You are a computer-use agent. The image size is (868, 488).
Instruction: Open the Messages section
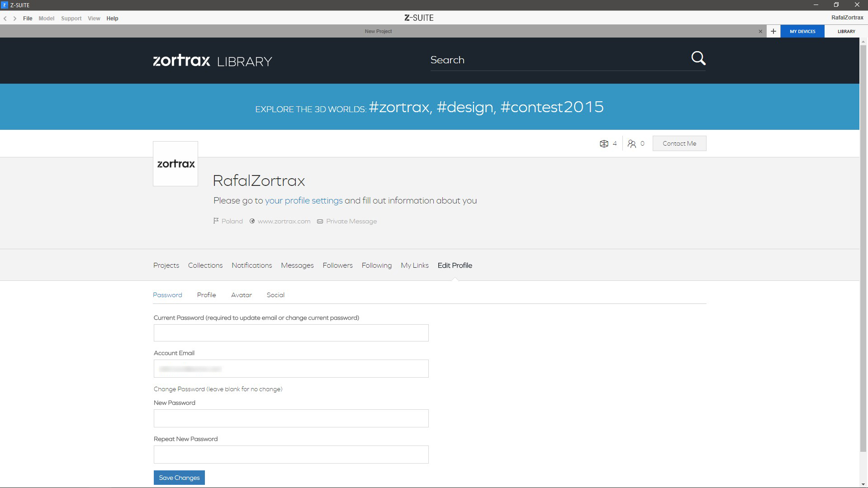[x=297, y=265]
